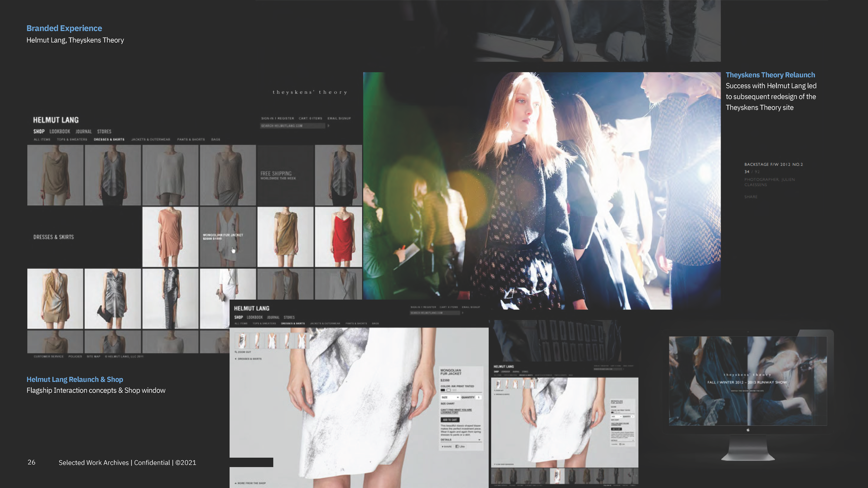Select the black color swatch
868x488 pixels.
pyautogui.click(x=443, y=390)
